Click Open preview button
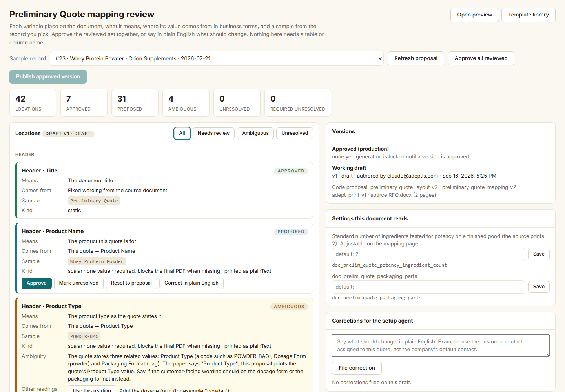This screenshot has width=565, height=392. click(x=474, y=15)
